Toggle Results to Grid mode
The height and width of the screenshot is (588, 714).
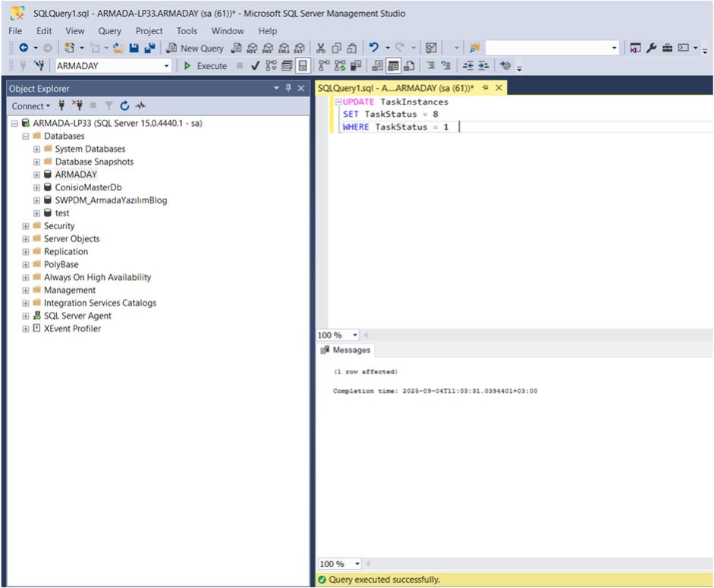tap(393, 66)
